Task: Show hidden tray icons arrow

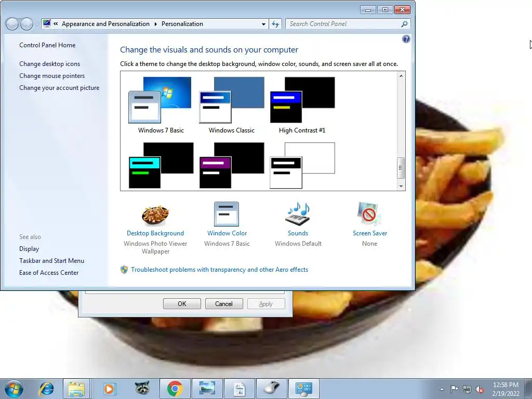Action: pyautogui.click(x=442, y=389)
